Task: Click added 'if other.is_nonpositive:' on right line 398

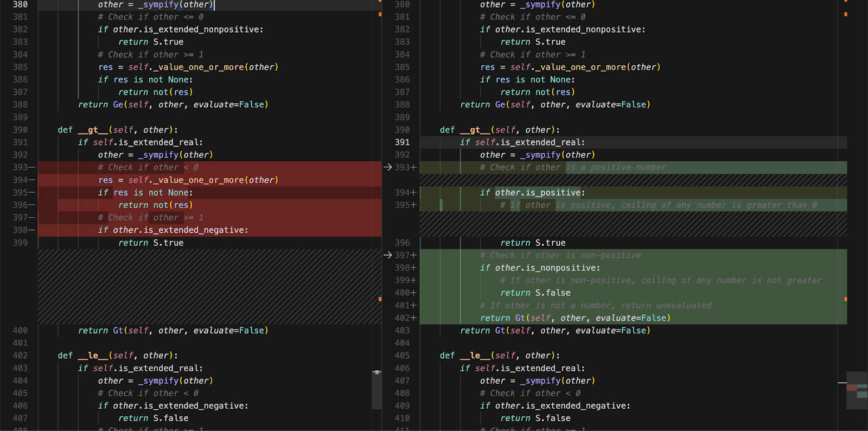Action: click(x=540, y=268)
